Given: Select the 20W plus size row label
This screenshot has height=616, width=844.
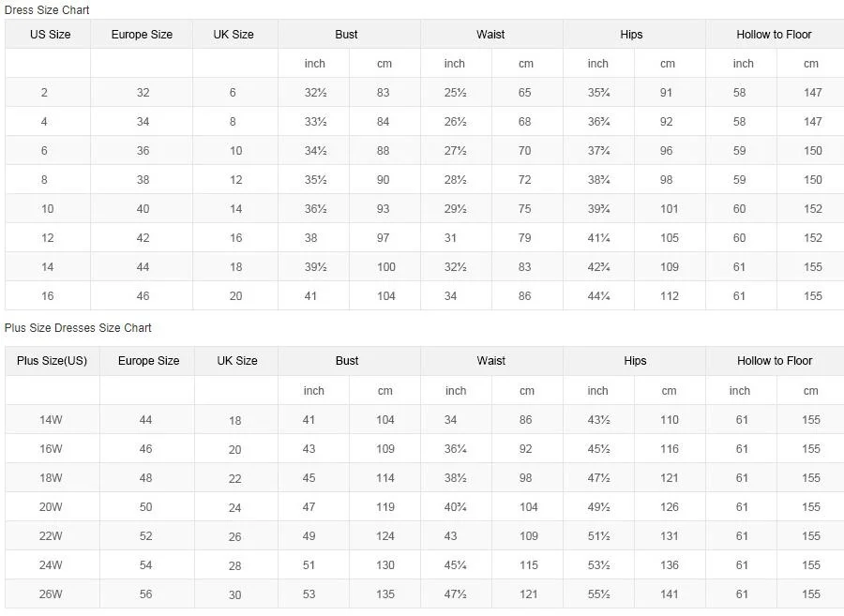Looking at the screenshot, I should 51,507.
